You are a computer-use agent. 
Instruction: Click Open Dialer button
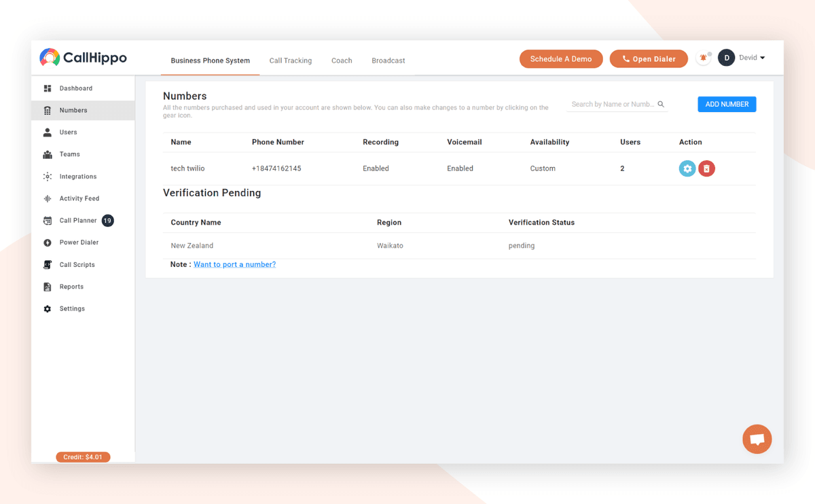(x=649, y=59)
